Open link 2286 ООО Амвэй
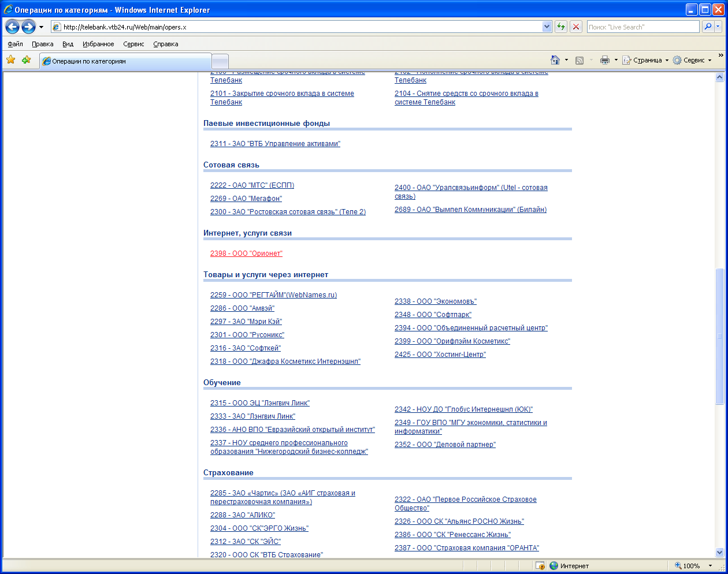Screen dimensions: 728x574 tap(242, 308)
